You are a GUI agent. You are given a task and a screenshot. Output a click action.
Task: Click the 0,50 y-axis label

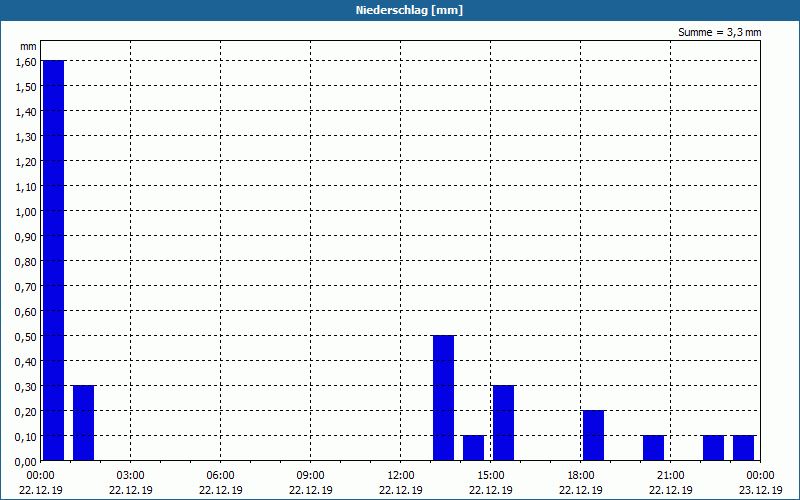point(26,336)
